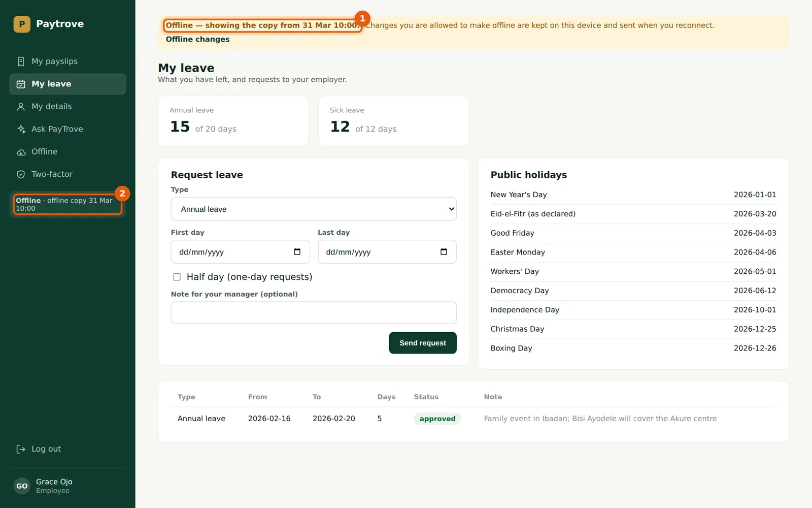Click the Grace Ojo avatar initials

pos(22,486)
